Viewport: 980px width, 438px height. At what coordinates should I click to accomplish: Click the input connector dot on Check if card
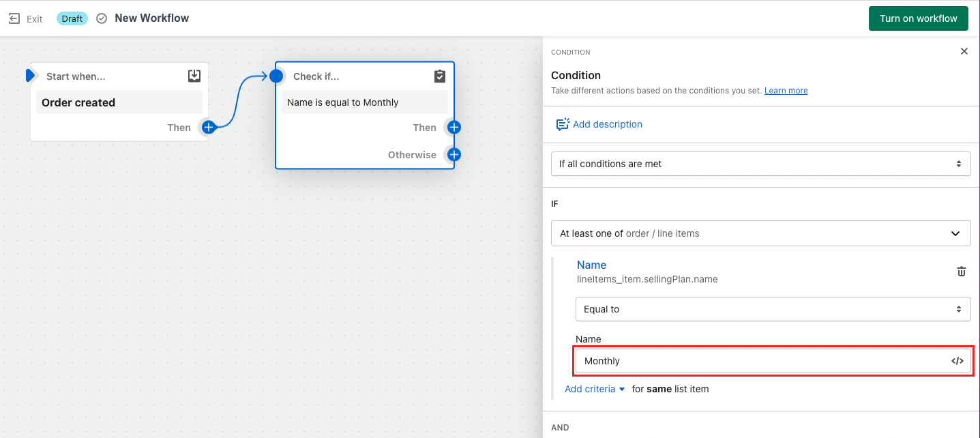tap(276, 76)
